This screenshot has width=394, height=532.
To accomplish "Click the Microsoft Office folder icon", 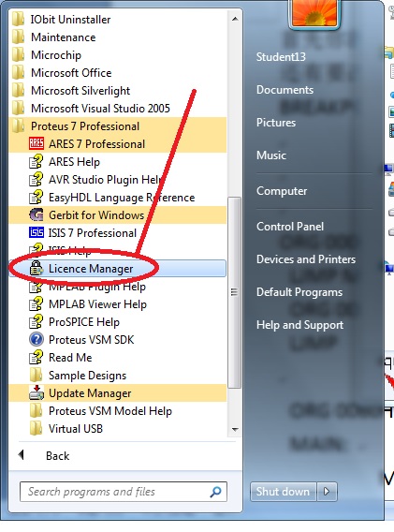I will click(18, 72).
